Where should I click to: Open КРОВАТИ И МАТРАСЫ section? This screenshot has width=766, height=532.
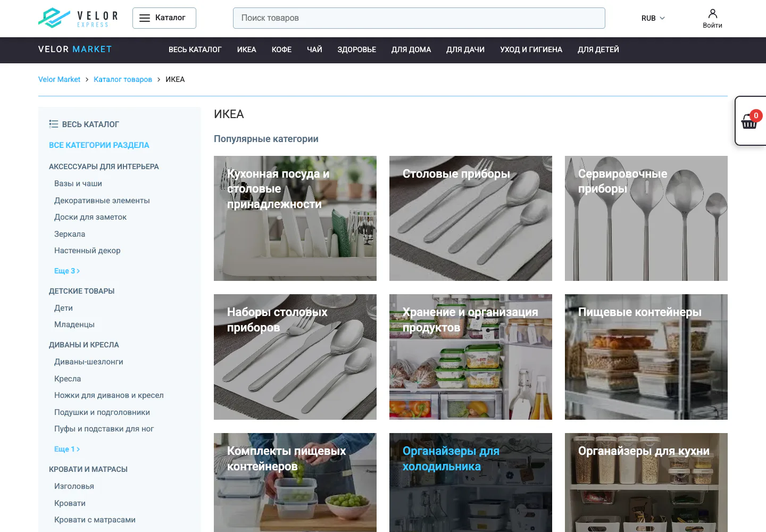point(88,469)
